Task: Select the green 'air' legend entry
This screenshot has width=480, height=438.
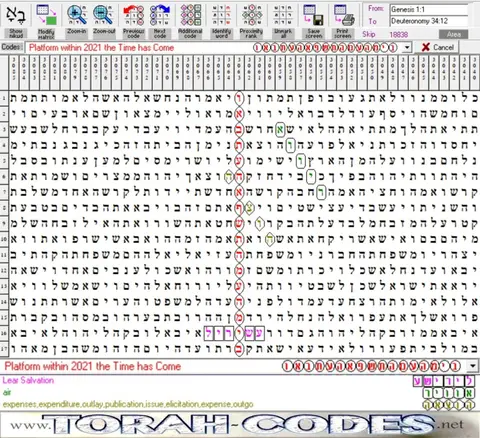Action: [x=7, y=393]
